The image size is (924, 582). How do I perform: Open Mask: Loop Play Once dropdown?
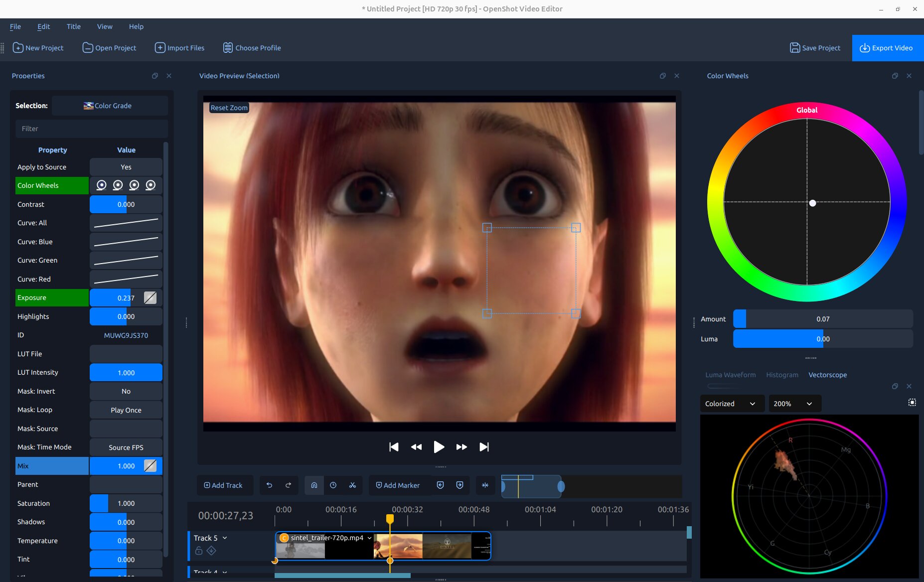(x=126, y=410)
